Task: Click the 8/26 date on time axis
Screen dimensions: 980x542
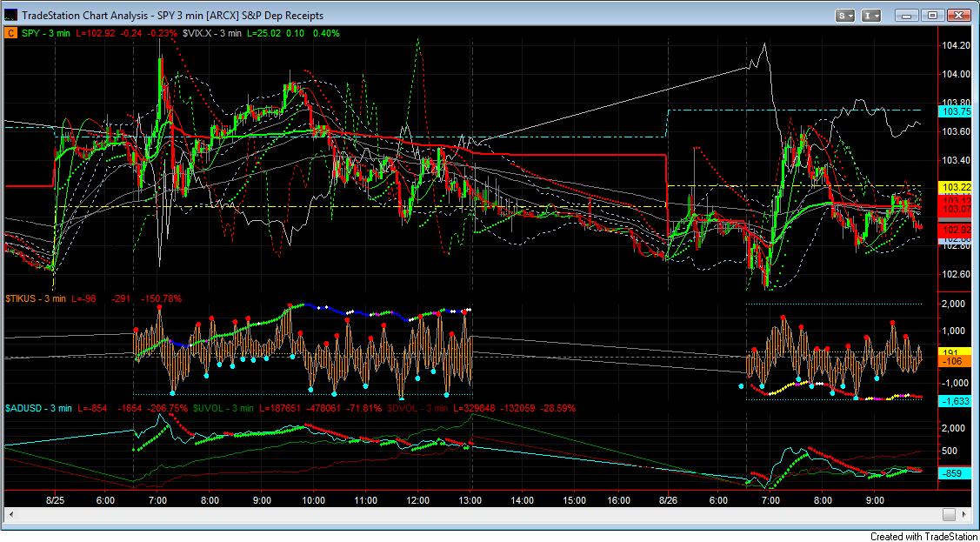Action: pos(668,500)
